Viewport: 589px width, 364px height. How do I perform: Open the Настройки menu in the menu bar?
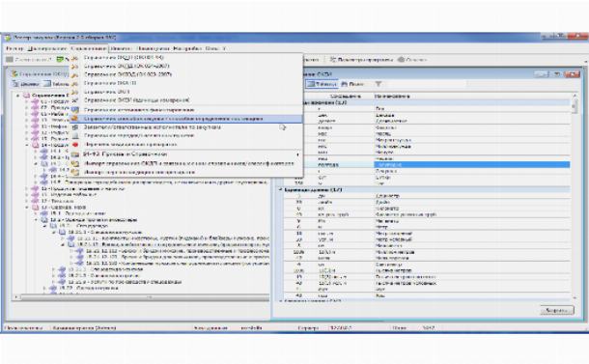[x=188, y=48]
